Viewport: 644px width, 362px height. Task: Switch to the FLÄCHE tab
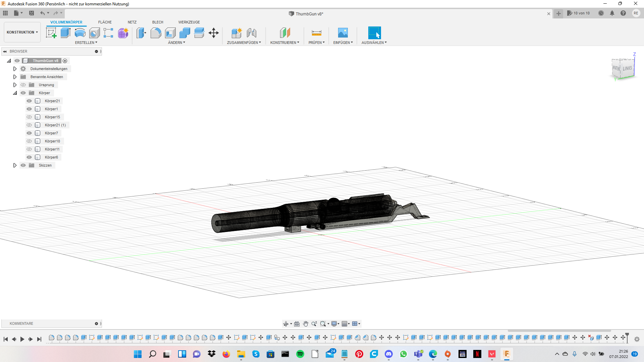click(105, 22)
